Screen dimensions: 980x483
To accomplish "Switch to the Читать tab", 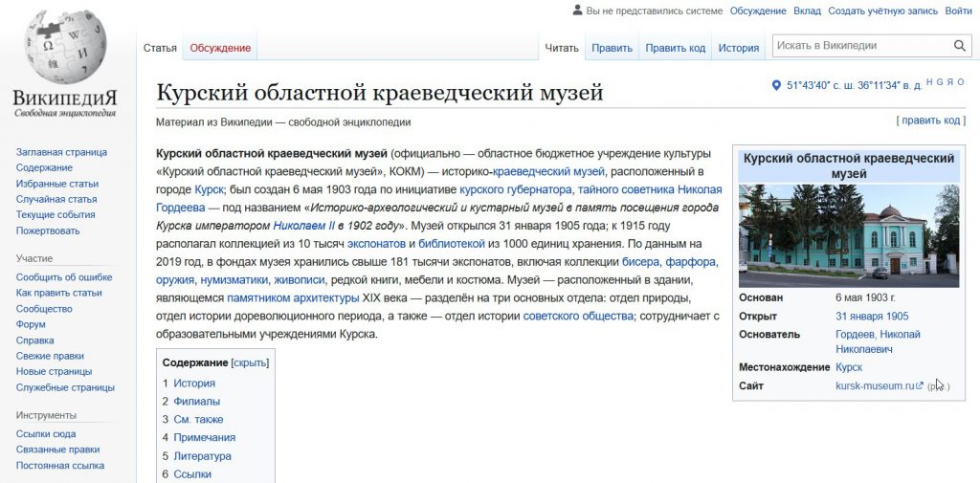I will [562, 48].
